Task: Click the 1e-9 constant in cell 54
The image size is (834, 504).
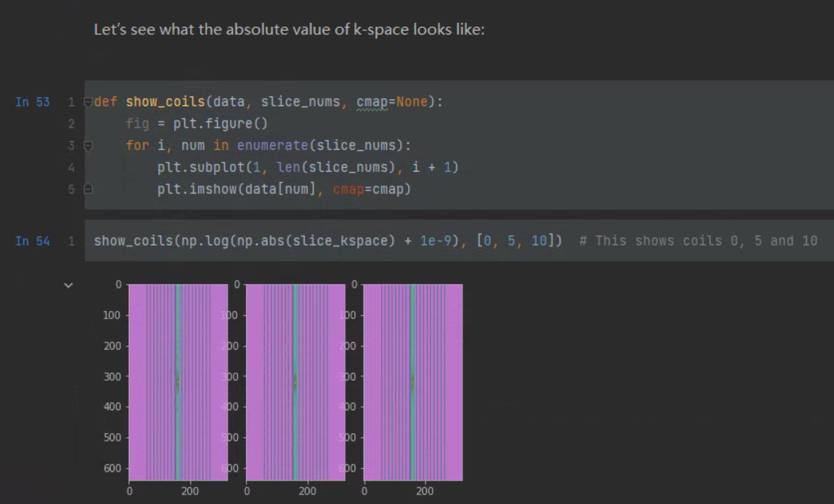Action: point(436,241)
